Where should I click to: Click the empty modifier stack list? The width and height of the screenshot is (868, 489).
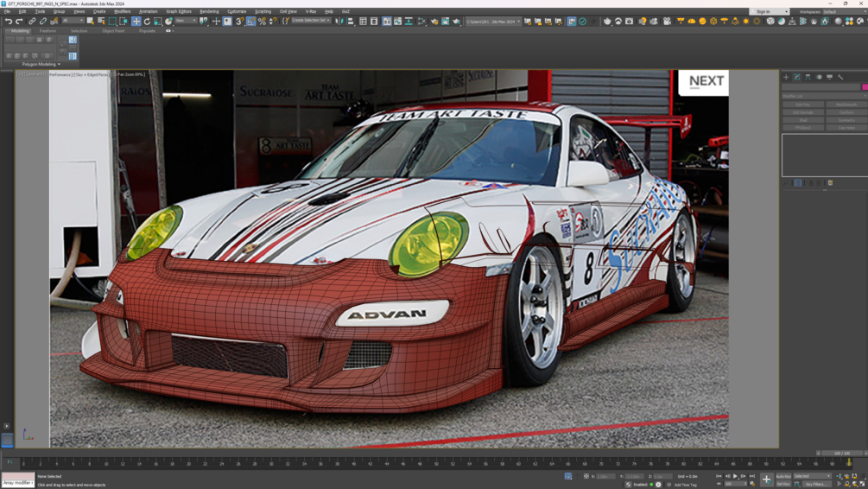pyautogui.click(x=824, y=155)
